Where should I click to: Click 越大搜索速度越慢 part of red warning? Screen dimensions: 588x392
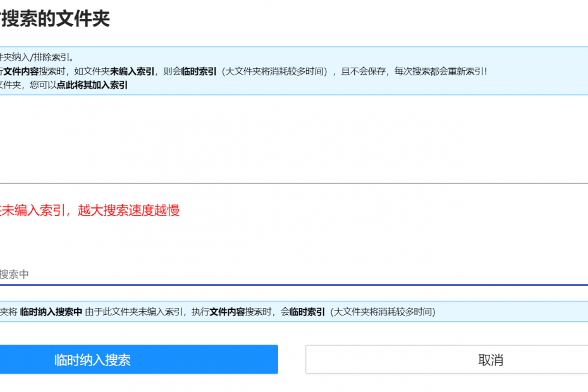pos(129,211)
